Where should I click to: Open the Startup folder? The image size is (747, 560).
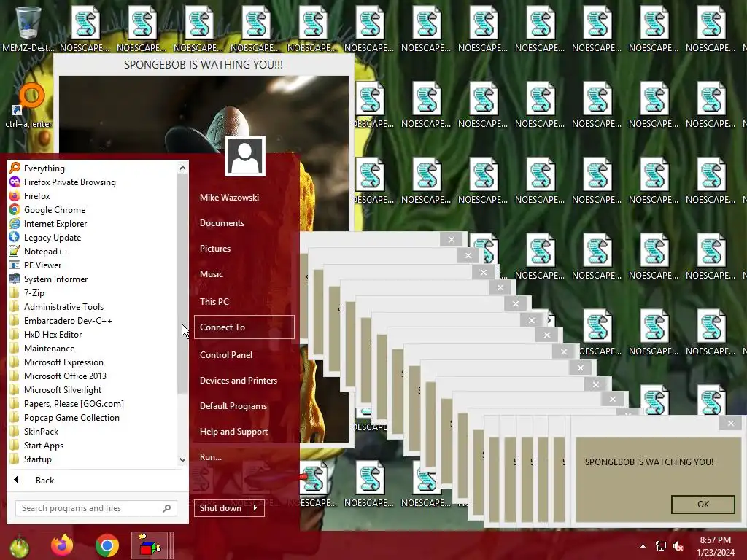coord(93,459)
